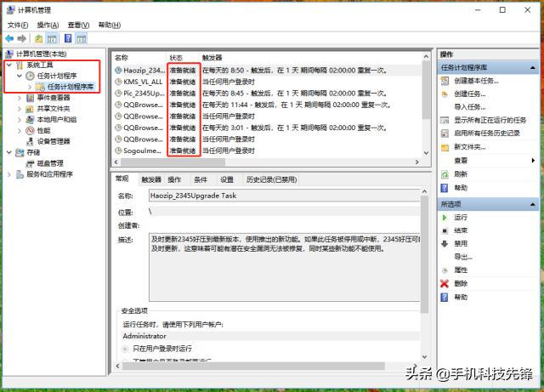
Task: Select QQBrowse task triggered at 11:44
Action: (x=267, y=105)
